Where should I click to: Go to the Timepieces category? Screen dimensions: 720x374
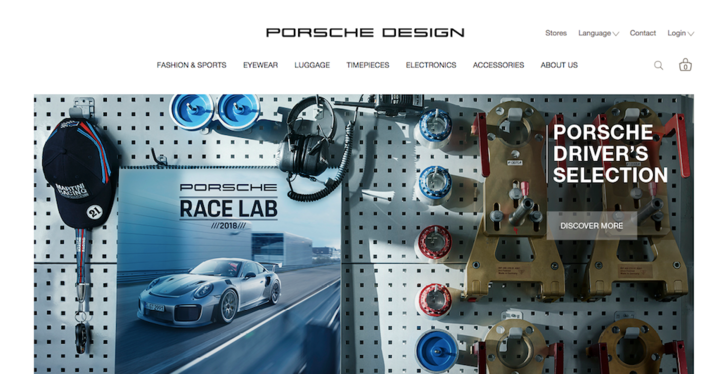tap(368, 65)
